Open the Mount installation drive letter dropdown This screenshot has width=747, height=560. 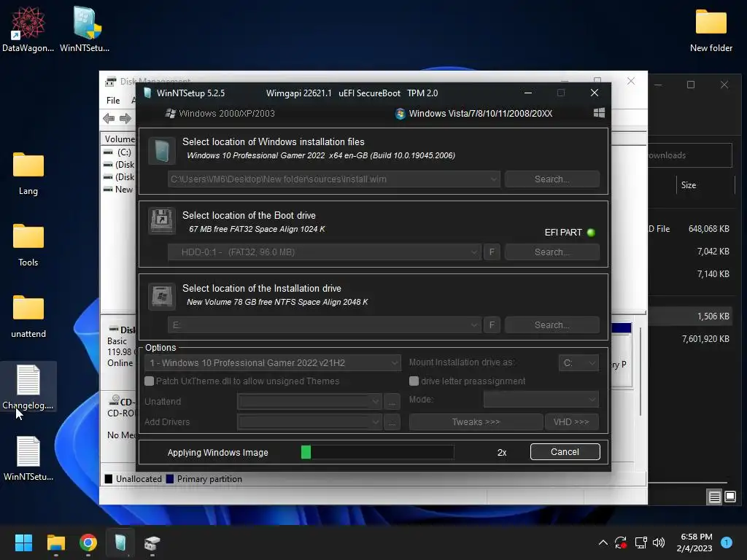[578, 363]
